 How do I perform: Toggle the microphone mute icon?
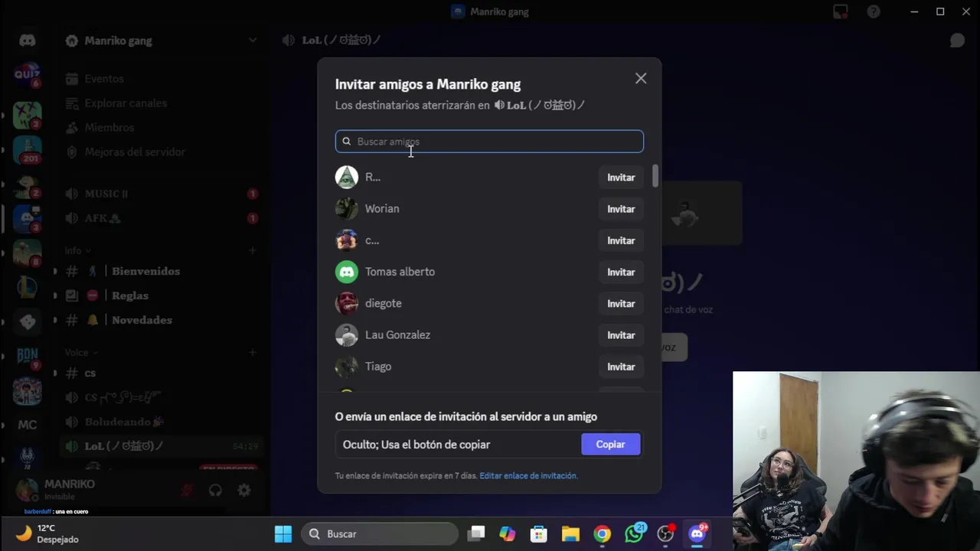[x=187, y=491]
